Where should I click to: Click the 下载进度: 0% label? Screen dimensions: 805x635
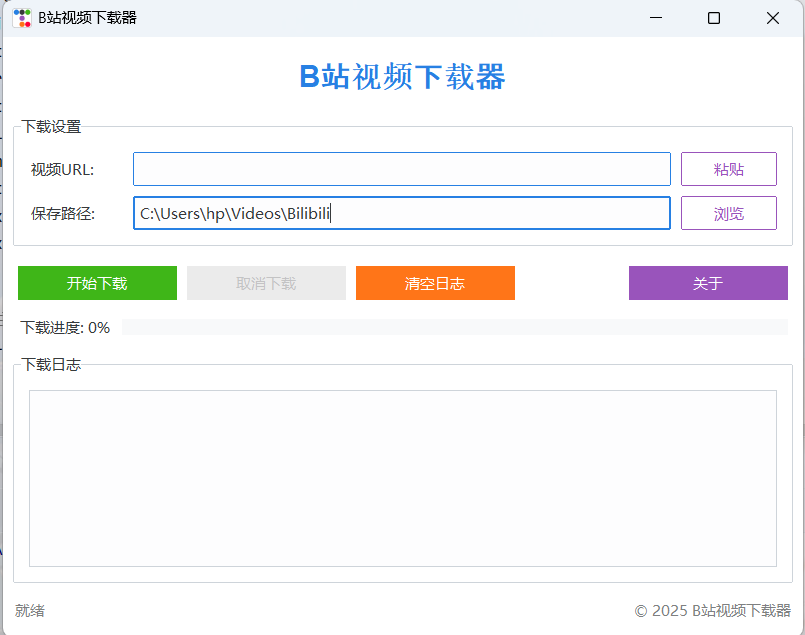click(x=65, y=328)
